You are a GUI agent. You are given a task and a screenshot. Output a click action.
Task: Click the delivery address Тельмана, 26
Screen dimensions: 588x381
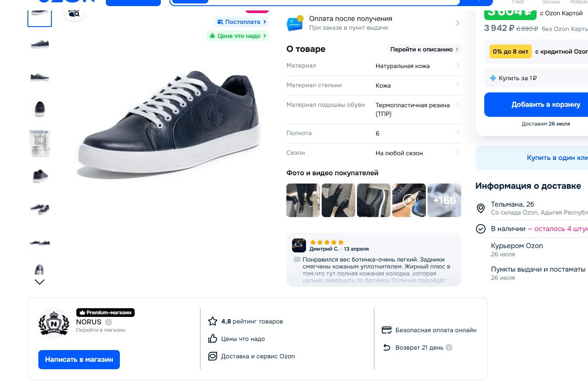click(x=512, y=204)
